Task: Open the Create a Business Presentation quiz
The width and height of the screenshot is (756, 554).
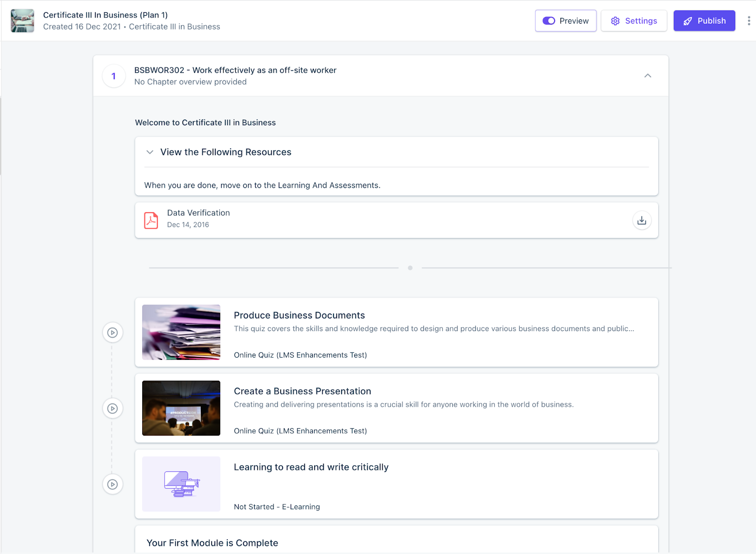Action: pyautogui.click(x=302, y=391)
